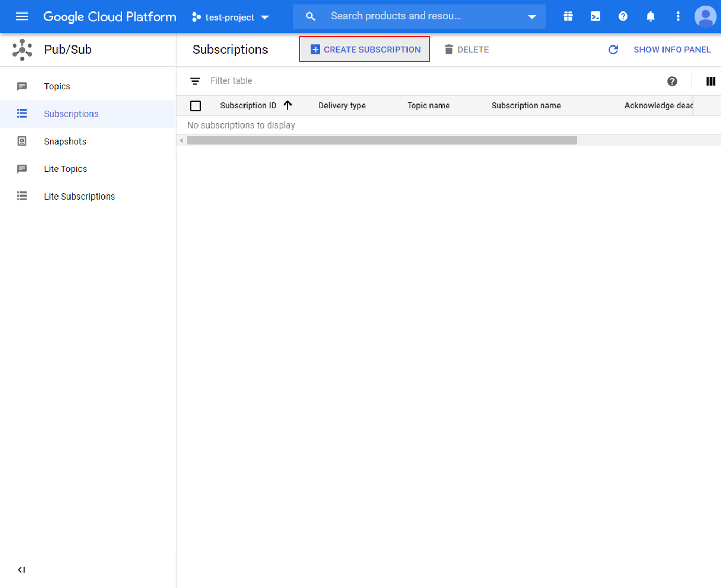Viewport: 721px width, 588px height.
Task: Click the search magnifier icon
Action: (x=310, y=17)
